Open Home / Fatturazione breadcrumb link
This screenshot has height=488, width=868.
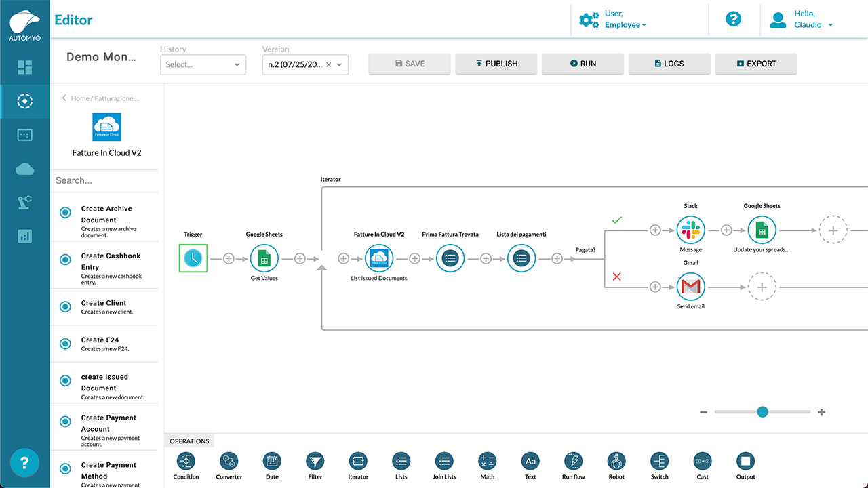[x=105, y=98]
